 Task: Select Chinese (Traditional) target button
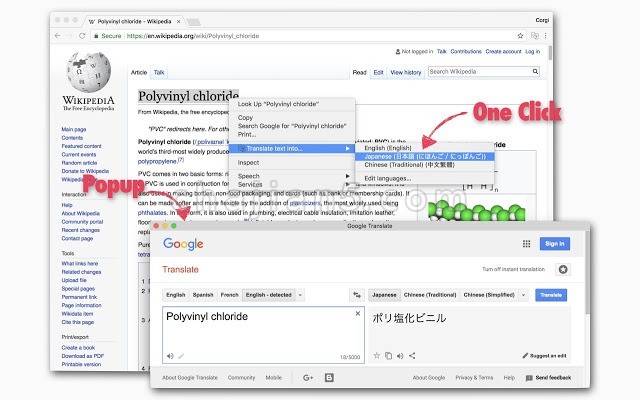tap(430, 295)
